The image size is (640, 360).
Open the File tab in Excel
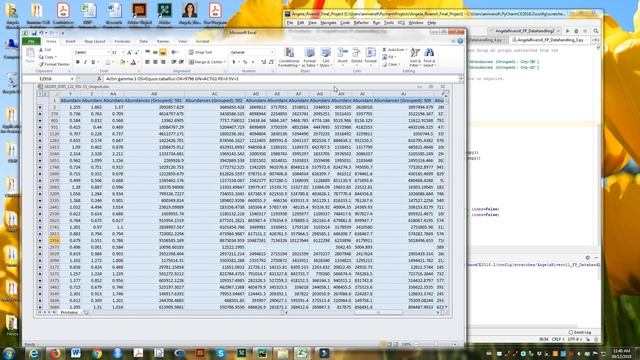click(x=31, y=41)
